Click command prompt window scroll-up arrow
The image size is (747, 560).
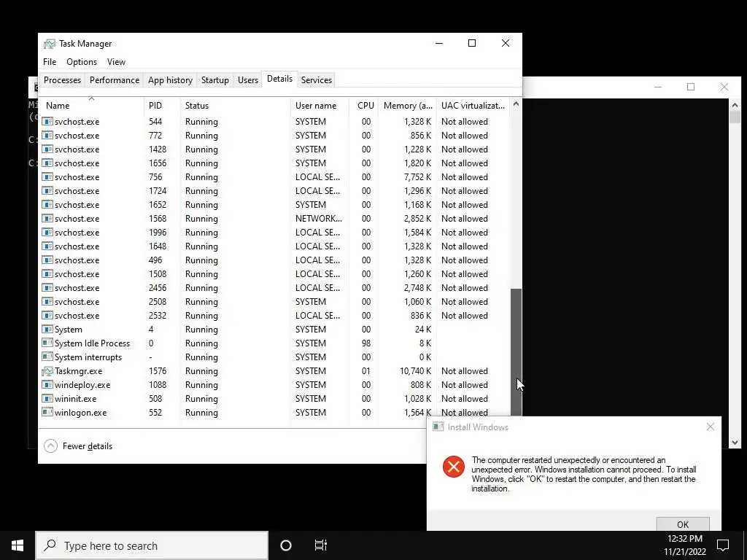click(x=735, y=105)
